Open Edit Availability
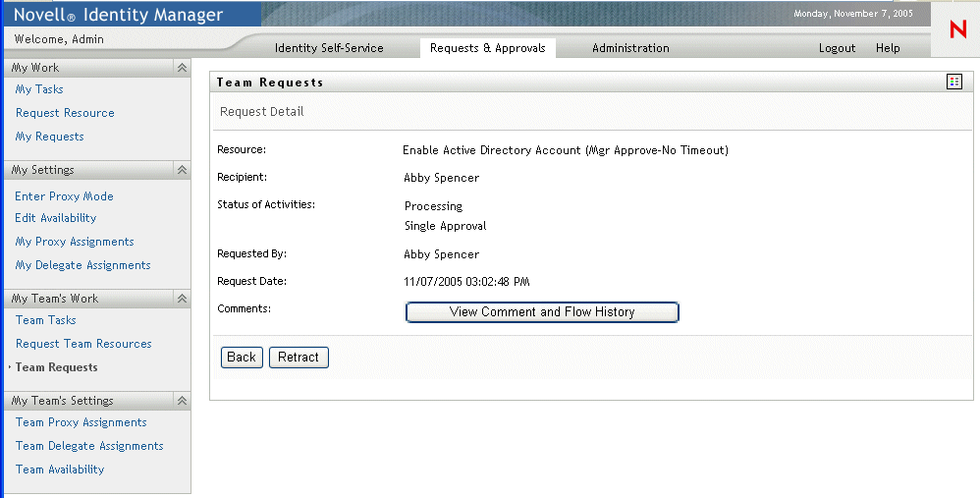Screen dimensions: 980x498 tap(56, 218)
